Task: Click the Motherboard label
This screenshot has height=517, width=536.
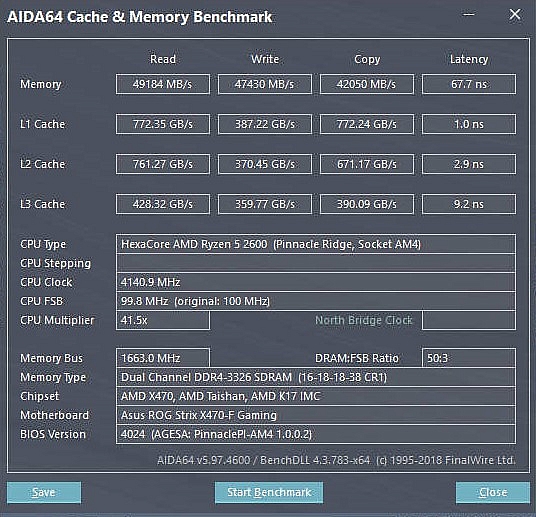Action: pos(54,415)
